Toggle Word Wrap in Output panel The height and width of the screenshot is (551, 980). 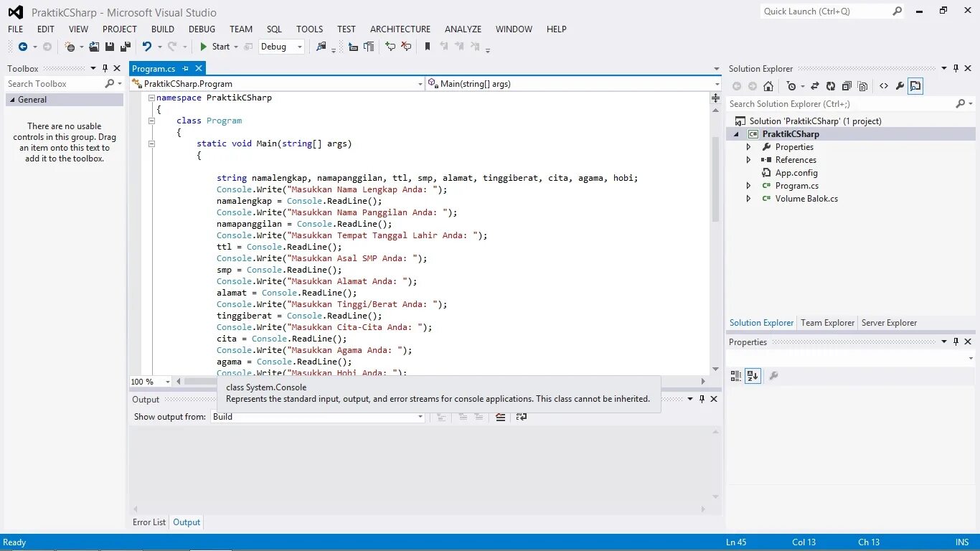[x=522, y=417]
